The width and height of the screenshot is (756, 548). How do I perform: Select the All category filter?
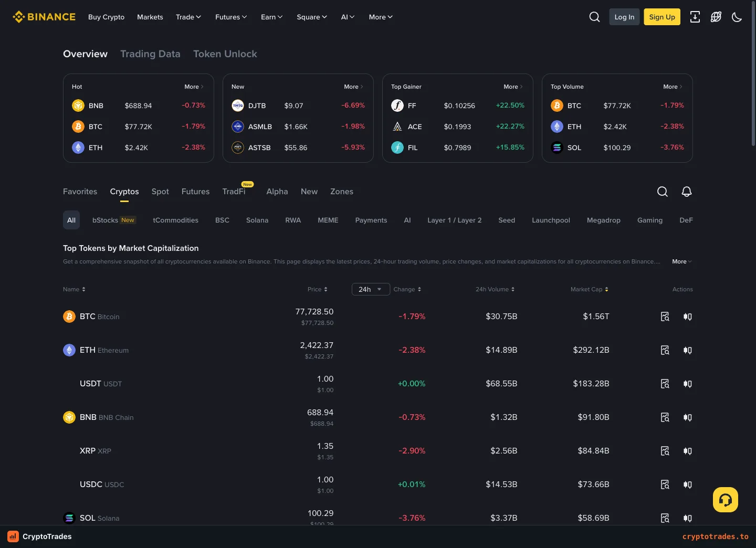pyautogui.click(x=71, y=220)
